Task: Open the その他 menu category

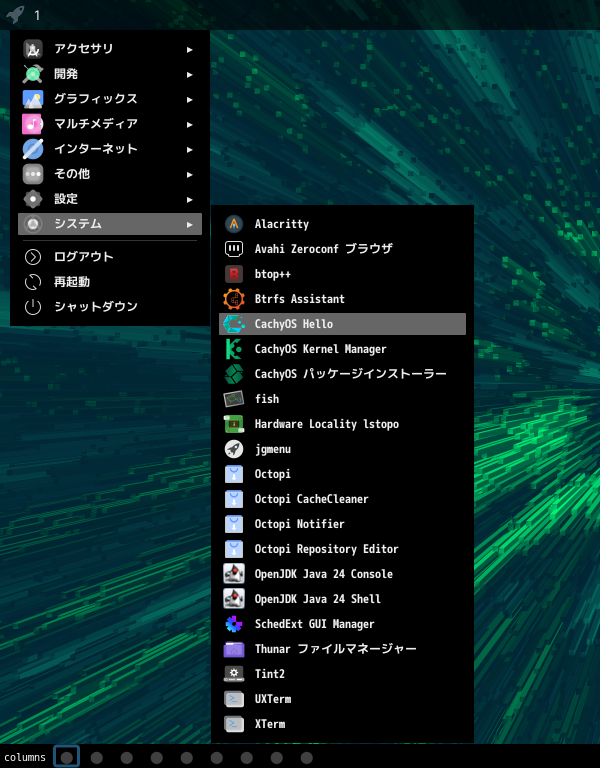Action: [x=110, y=174]
